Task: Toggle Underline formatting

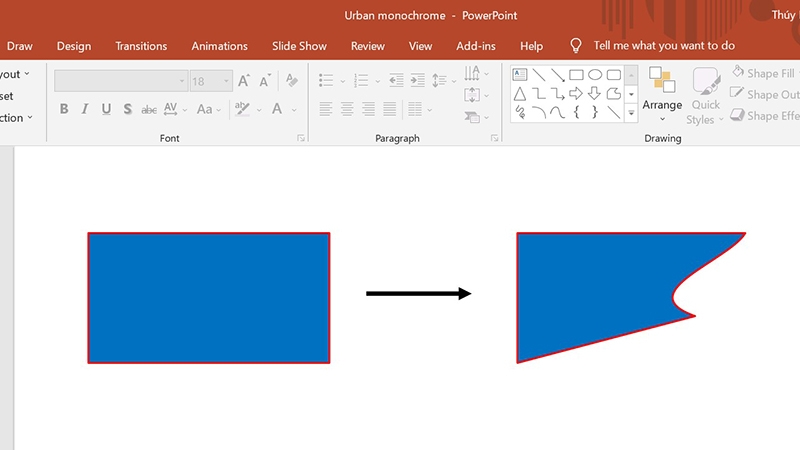Action: [x=106, y=109]
